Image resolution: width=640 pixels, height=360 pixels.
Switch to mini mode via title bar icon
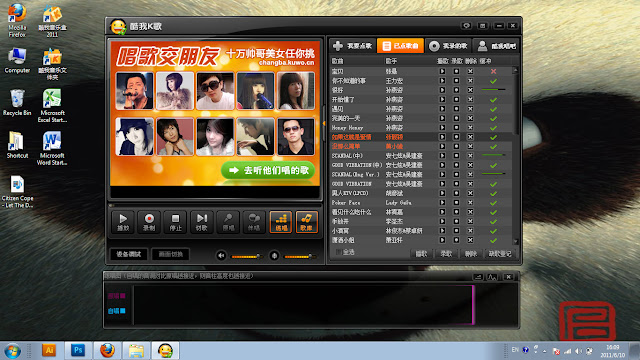click(x=482, y=26)
